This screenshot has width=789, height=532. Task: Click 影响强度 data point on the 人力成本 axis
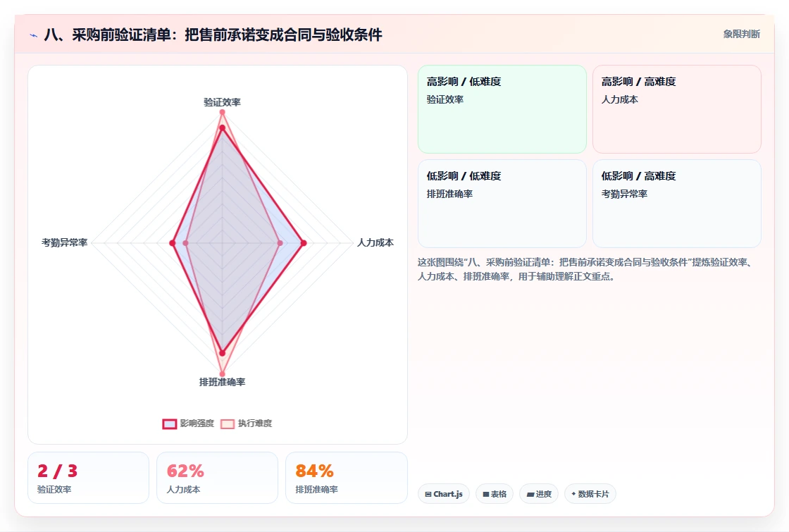coord(304,243)
